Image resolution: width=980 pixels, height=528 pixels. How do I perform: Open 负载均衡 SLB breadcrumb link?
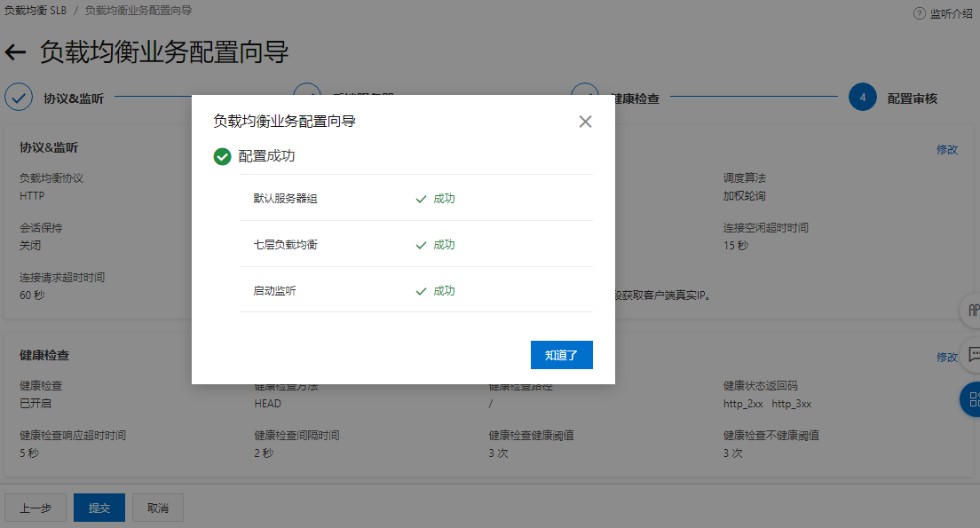pyautogui.click(x=36, y=11)
